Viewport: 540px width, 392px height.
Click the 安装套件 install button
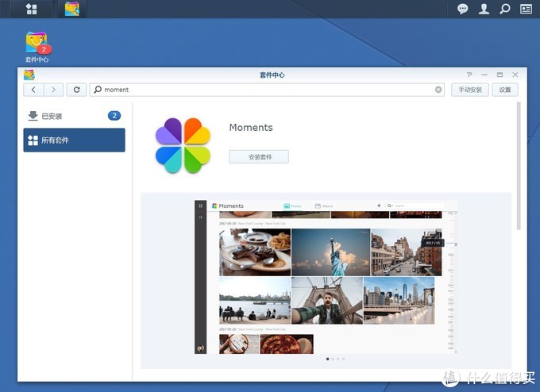click(x=259, y=157)
